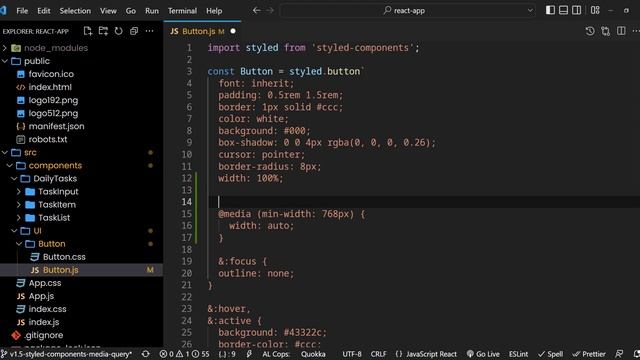
Task: Go back in navigation history
Action: click(256, 11)
